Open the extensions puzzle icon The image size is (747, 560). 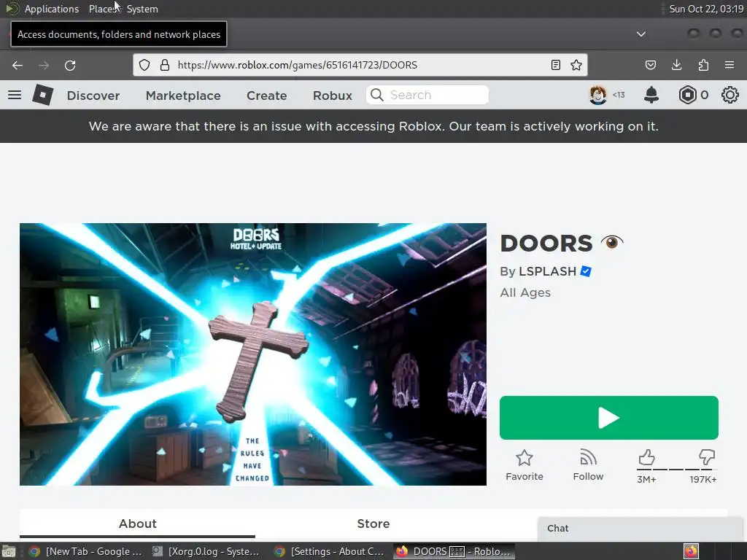tap(703, 65)
